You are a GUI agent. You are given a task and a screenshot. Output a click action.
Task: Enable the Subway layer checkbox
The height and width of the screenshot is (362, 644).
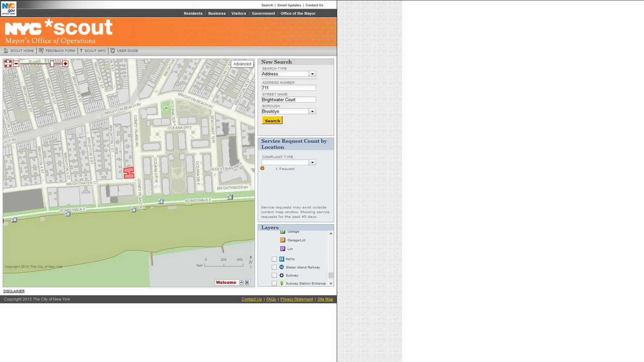coord(274,275)
